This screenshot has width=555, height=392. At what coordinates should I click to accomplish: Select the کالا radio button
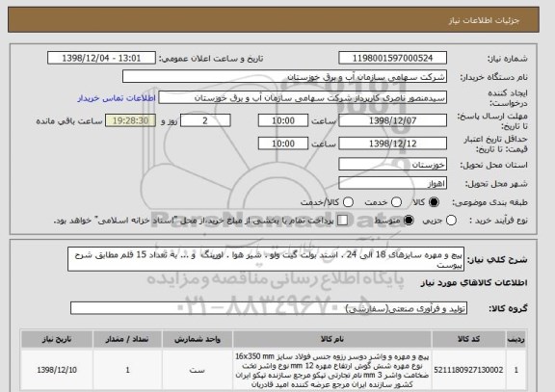(434, 202)
